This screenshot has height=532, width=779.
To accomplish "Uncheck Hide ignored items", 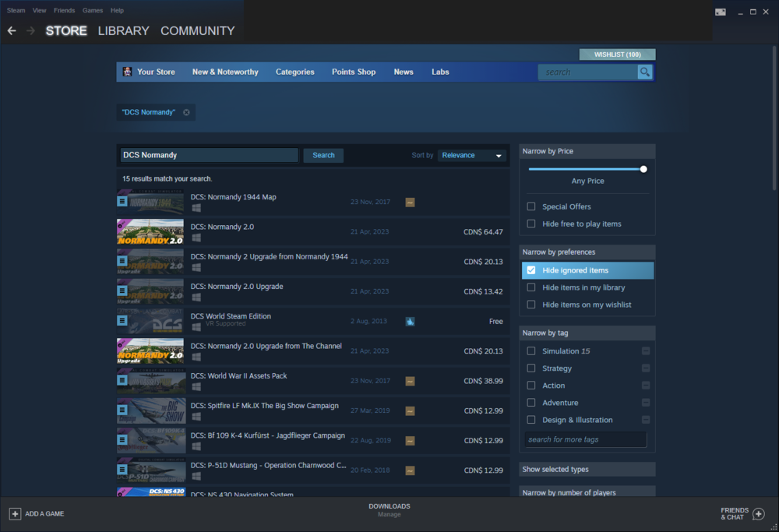I will (530, 269).
